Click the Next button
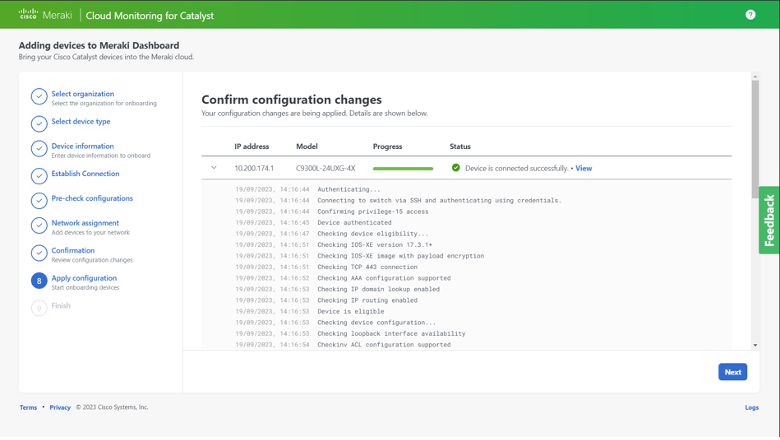 [732, 372]
